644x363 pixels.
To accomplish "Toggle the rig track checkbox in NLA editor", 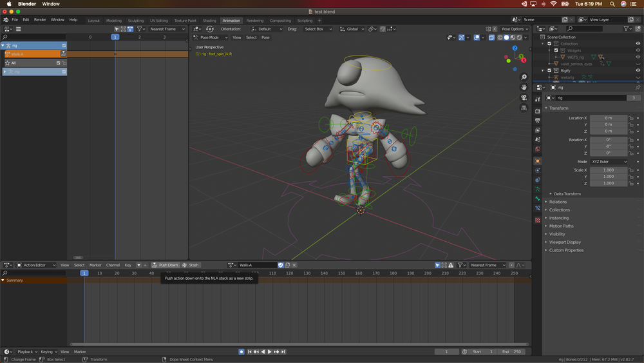I will pos(64,46).
